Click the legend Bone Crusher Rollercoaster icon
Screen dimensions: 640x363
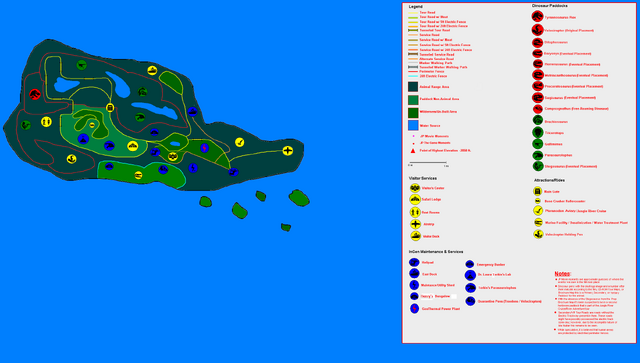(538, 201)
